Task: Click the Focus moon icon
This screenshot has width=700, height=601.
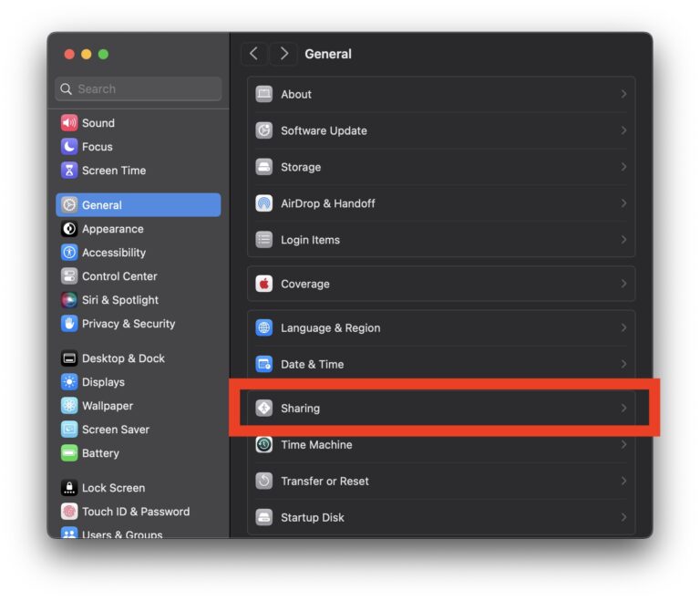Action: coord(69,147)
